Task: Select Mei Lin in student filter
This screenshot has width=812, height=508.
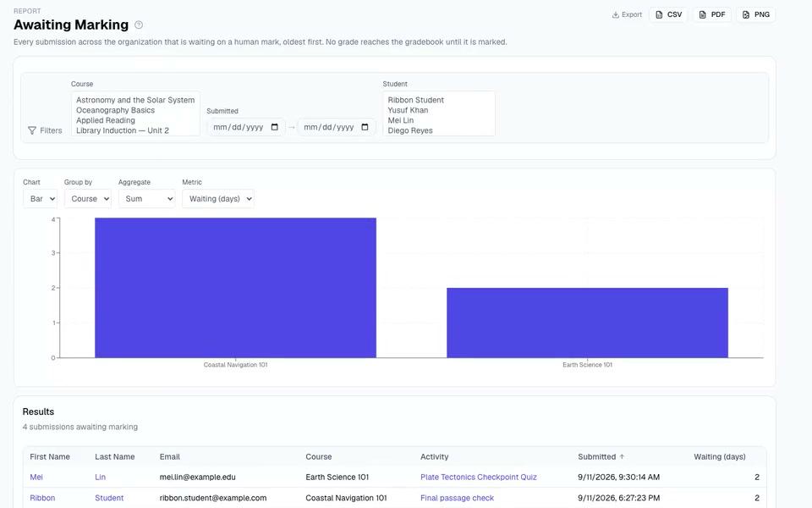Action: click(438, 120)
